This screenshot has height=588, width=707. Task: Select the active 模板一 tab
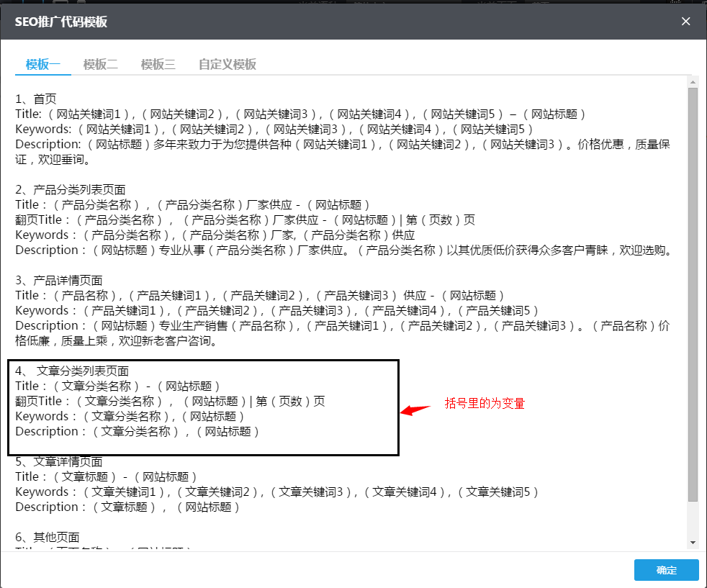(x=42, y=64)
